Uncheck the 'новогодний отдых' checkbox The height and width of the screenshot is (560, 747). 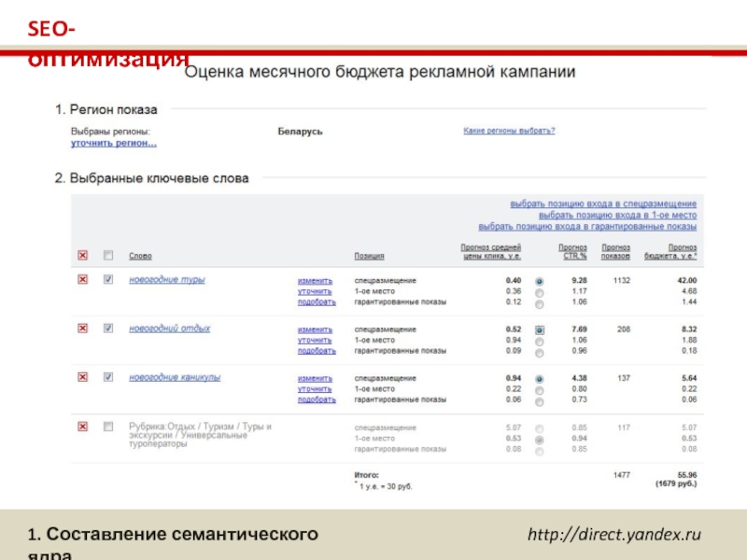(x=108, y=329)
